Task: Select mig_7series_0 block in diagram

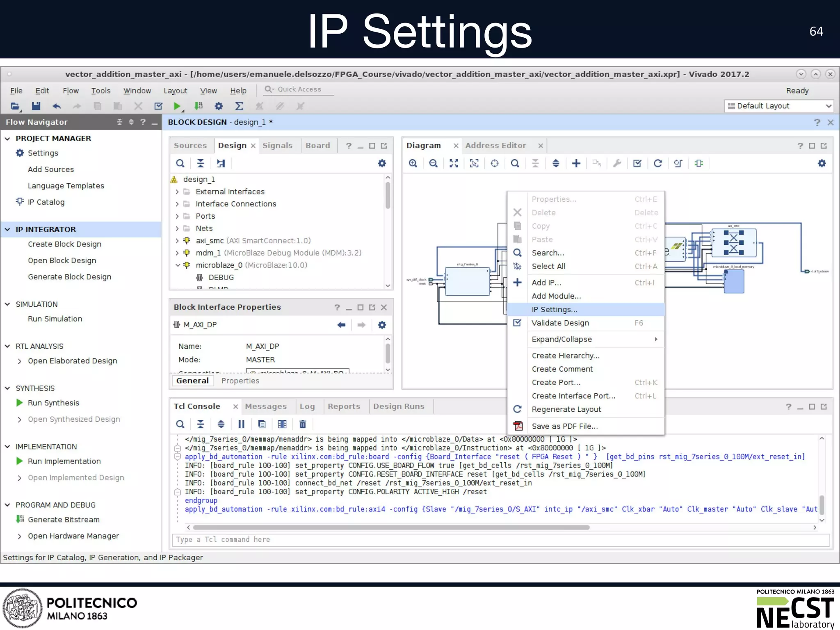Action: click(x=467, y=281)
